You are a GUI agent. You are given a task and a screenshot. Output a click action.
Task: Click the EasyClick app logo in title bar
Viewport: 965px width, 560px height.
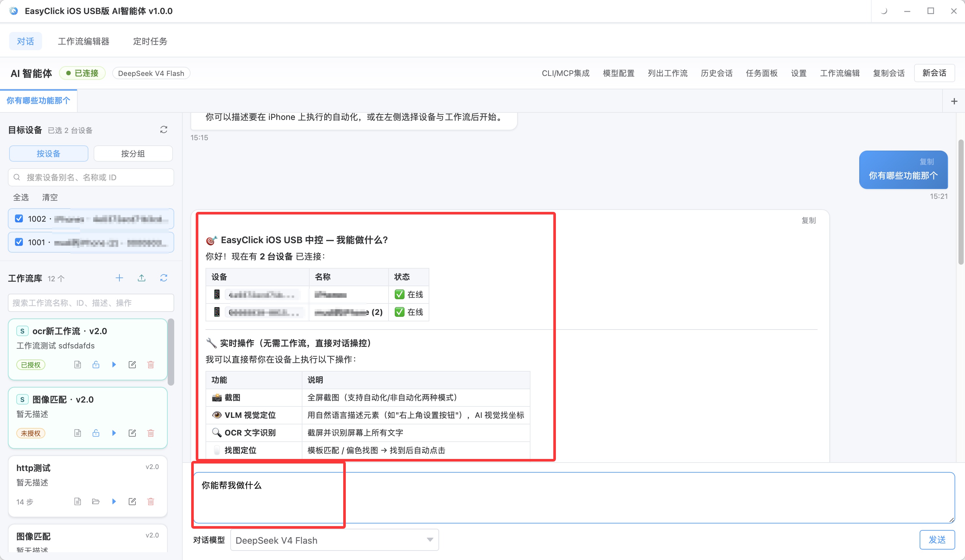coord(14,11)
